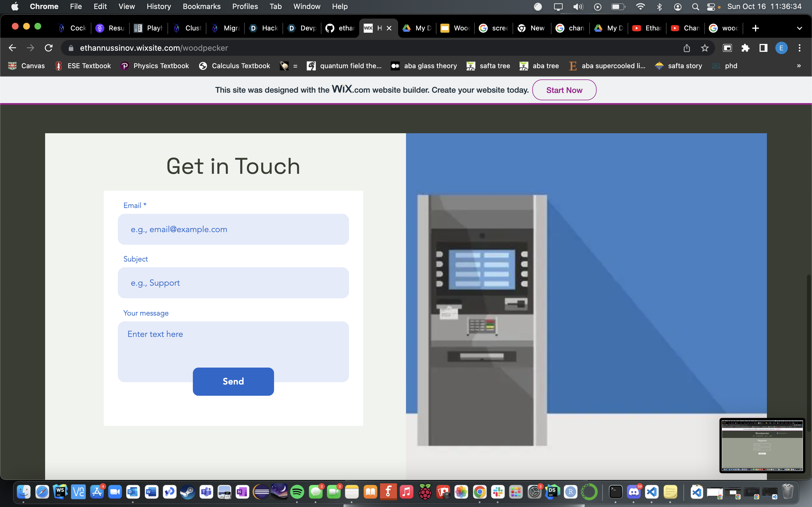Open the Chrome profile avatar E

[781, 48]
